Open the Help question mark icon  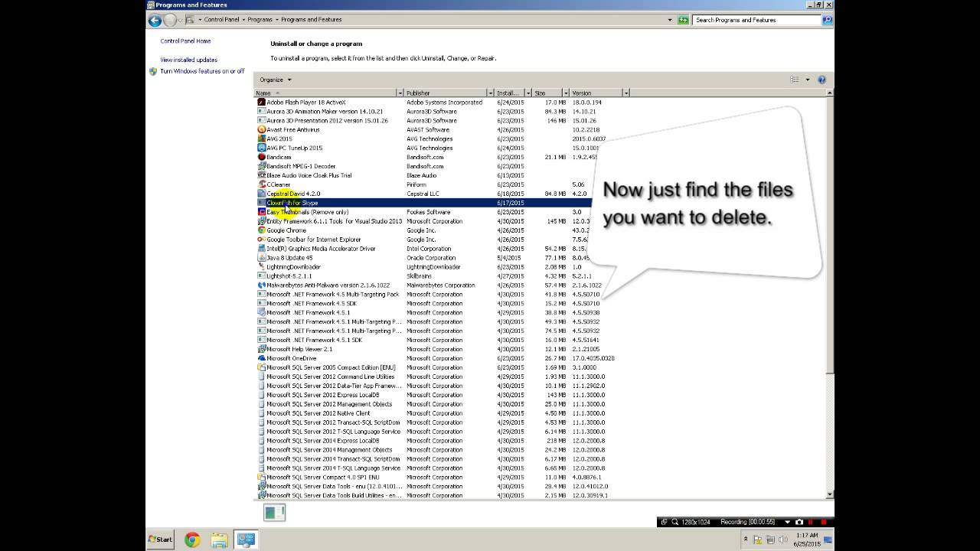coord(822,80)
